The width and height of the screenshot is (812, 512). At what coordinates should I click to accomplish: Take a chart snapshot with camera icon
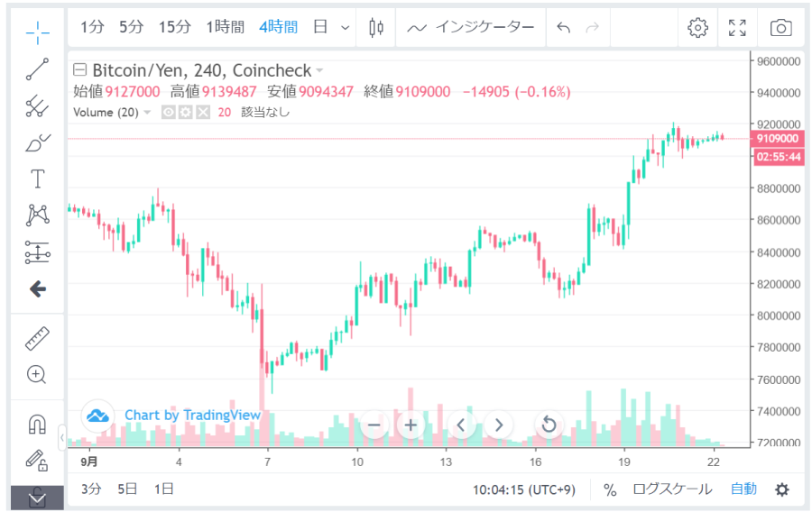point(780,28)
